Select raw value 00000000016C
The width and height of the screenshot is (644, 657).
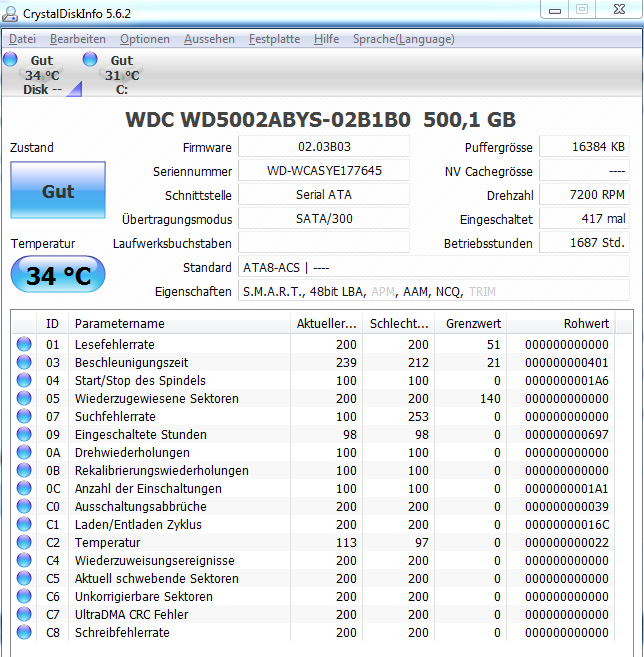[x=566, y=525]
